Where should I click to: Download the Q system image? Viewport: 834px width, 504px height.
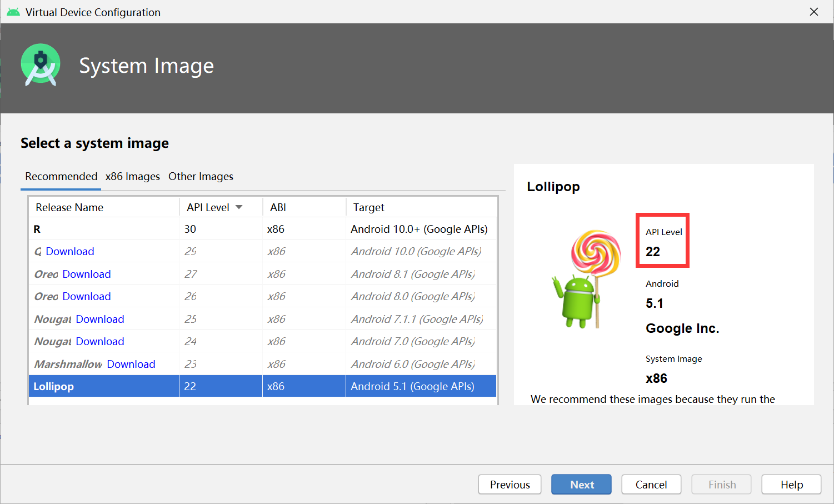(71, 251)
